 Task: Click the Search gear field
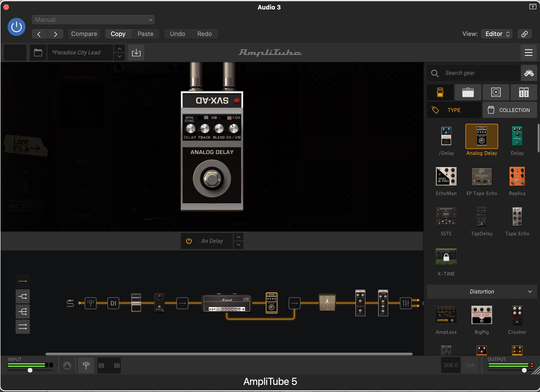[473, 73]
